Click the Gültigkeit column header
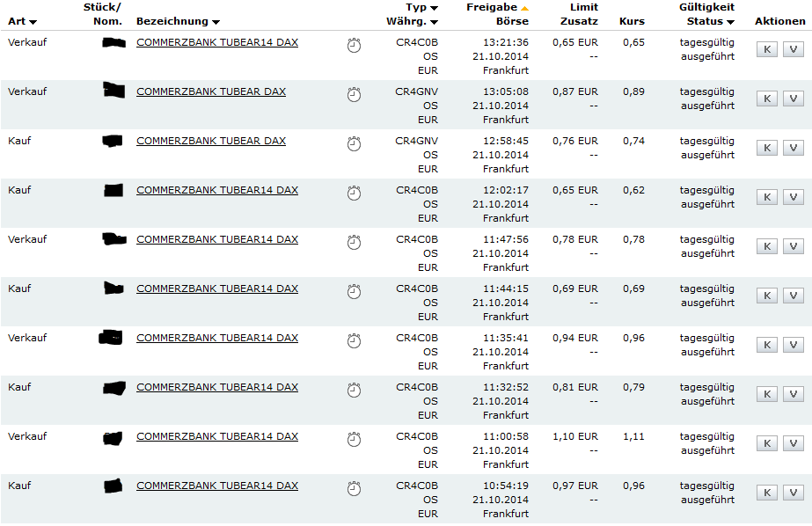This screenshot has width=812, height=526. pyautogui.click(x=707, y=7)
